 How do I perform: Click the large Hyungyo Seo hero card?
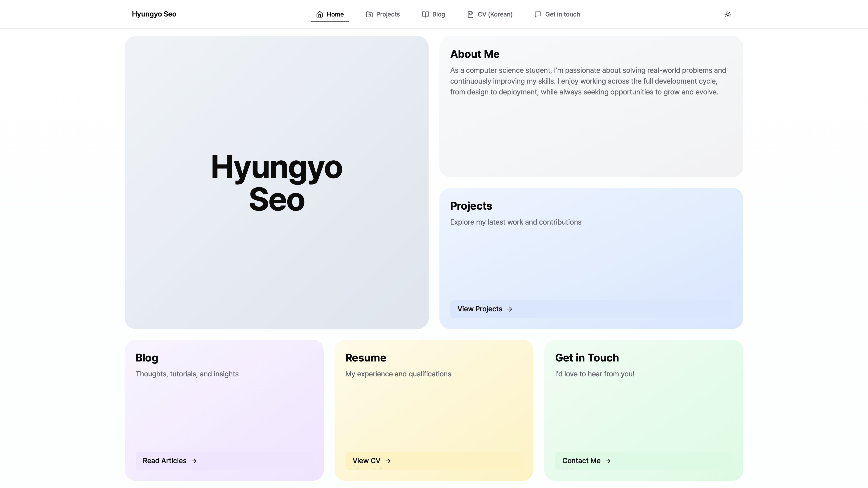coord(276,182)
